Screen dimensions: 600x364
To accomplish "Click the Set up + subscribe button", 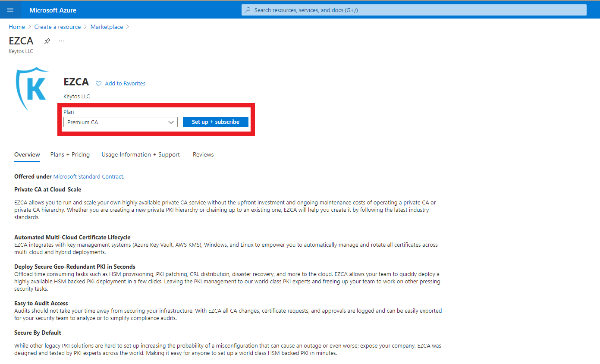I will 216,122.
